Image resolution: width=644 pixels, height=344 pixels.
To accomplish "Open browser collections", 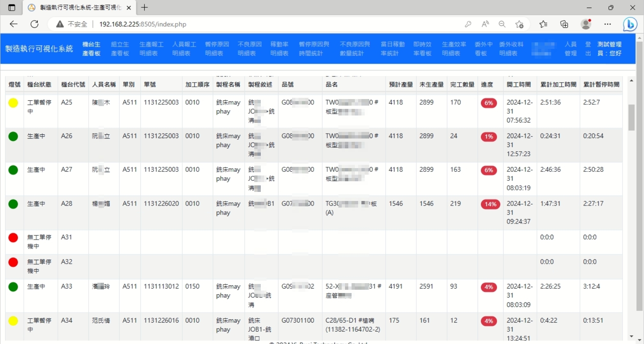I will tap(564, 24).
